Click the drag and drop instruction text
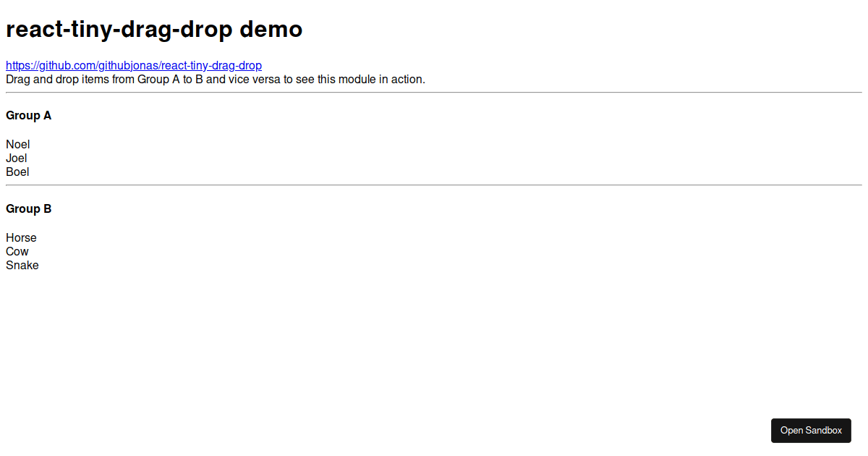 (215, 79)
